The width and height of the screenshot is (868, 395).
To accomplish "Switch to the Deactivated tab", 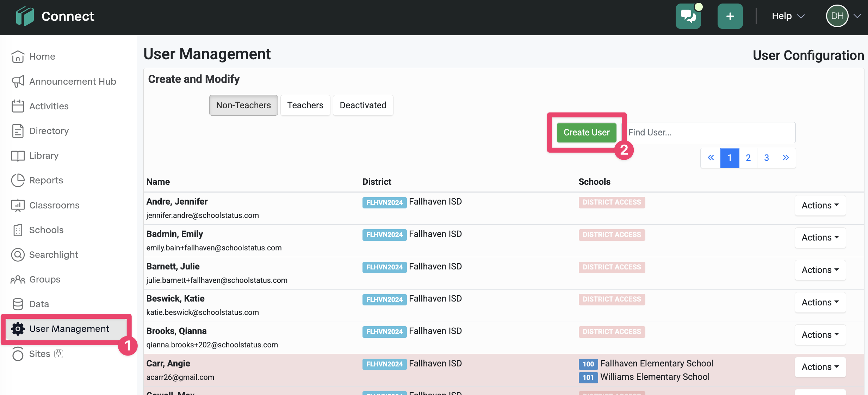I will (x=363, y=105).
